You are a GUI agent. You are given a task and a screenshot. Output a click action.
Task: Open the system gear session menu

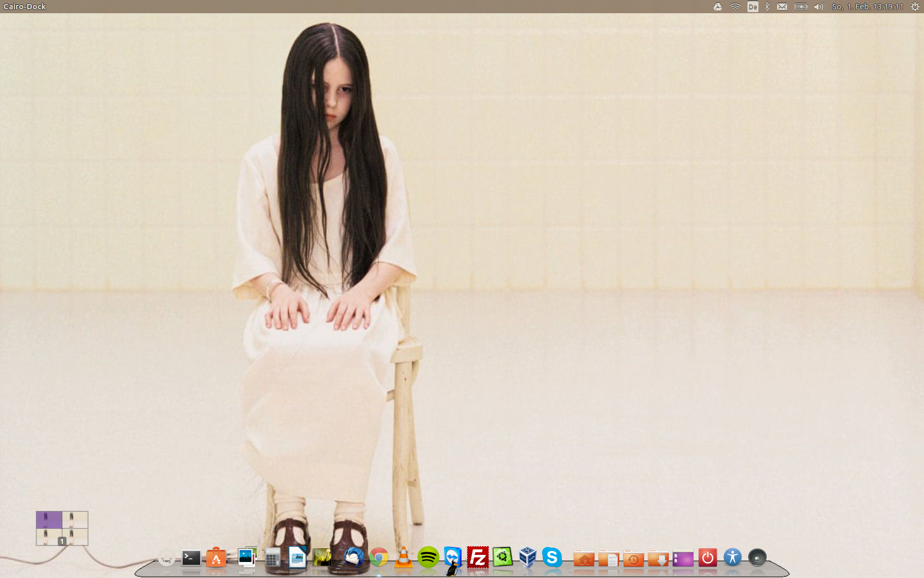point(915,7)
